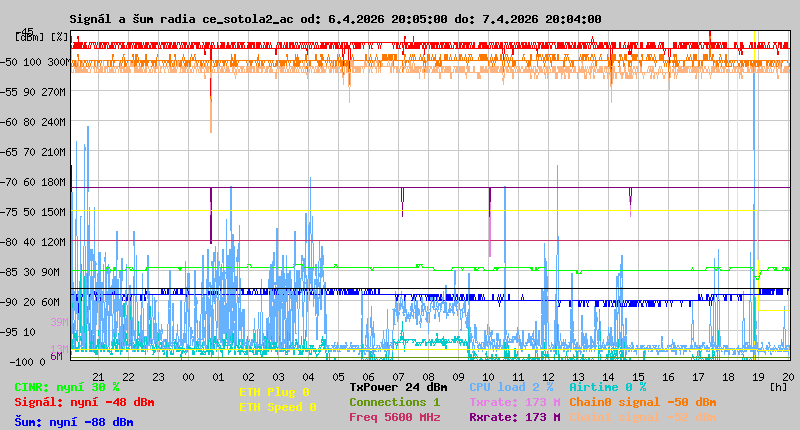Click the pink 39M rate label
This screenshot has height=430, width=800.
point(59,322)
